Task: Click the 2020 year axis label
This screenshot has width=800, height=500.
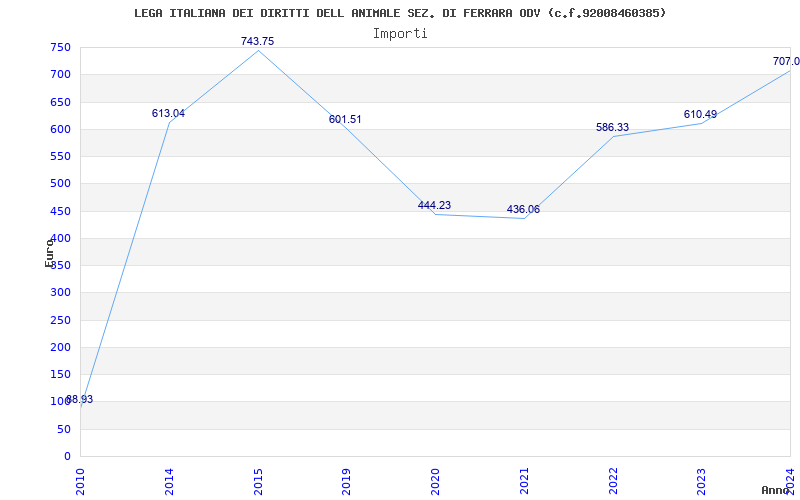Action: click(435, 482)
